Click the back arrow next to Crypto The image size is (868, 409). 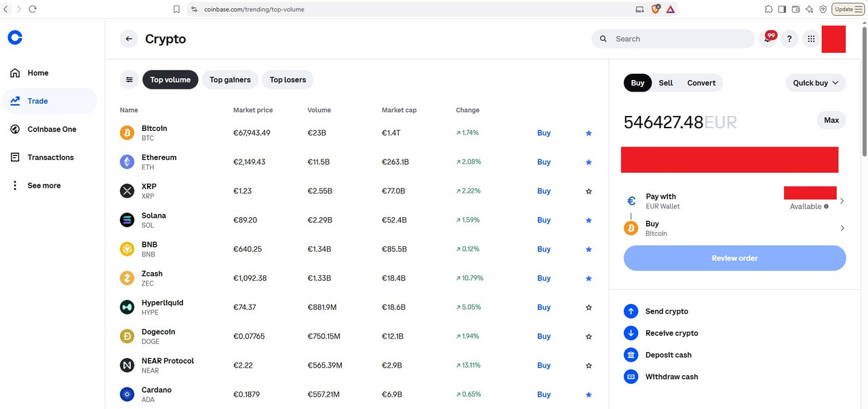coord(129,39)
